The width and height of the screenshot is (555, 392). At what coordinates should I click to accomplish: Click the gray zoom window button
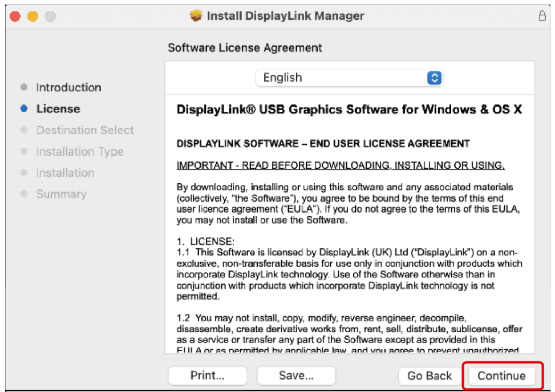(x=51, y=17)
